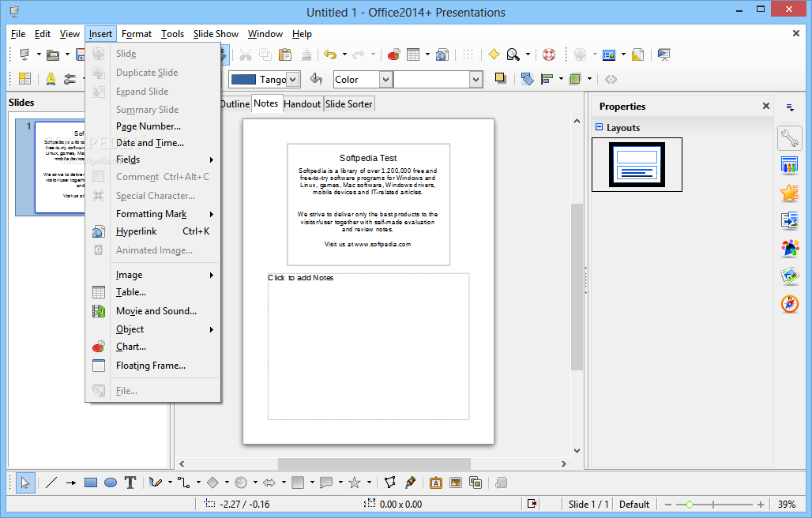
Task: Toggle the Points edit mode icon
Action: (x=390, y=482)
